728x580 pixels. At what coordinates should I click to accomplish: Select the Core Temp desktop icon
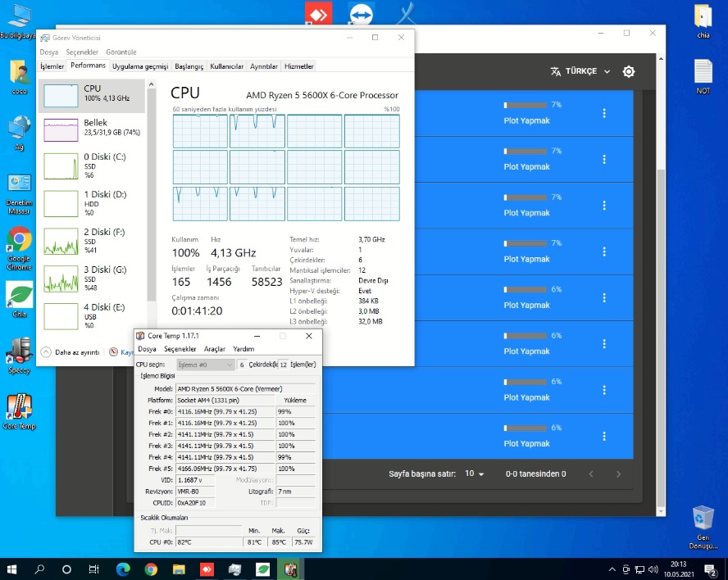click(x=19, y=411)
